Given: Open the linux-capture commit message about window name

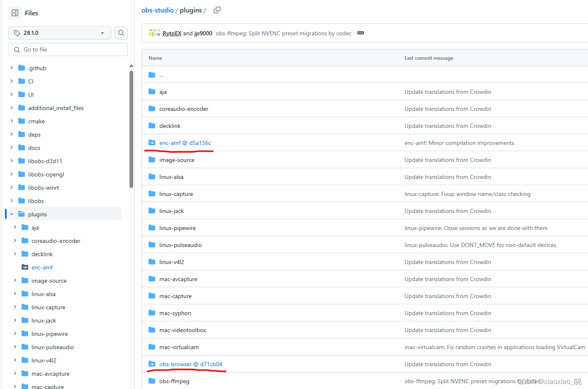Looking at the screenshot, I should tap(468, 194).
